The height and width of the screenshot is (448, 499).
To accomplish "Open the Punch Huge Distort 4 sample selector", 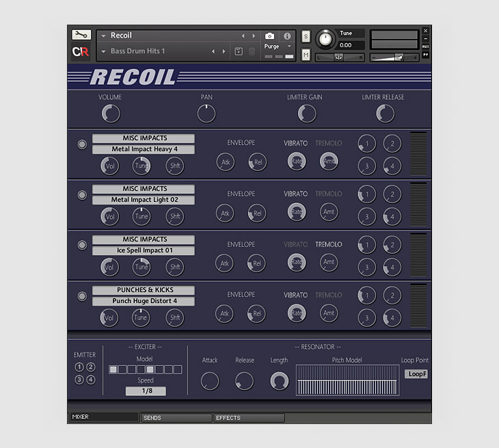I will [x=144, y=301].
